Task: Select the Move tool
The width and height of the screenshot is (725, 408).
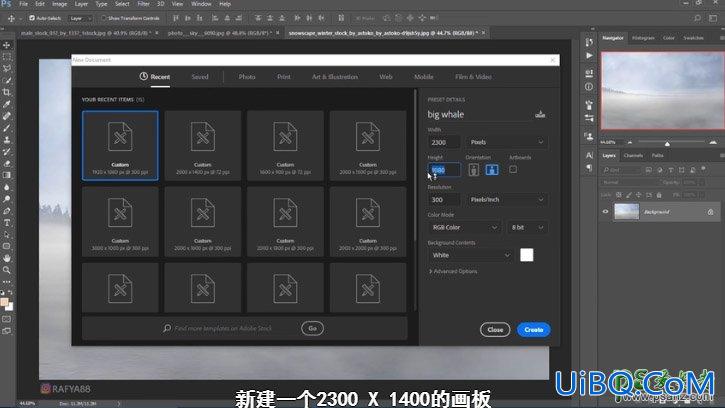Action: pyautogui.click(x=7, y=45)
